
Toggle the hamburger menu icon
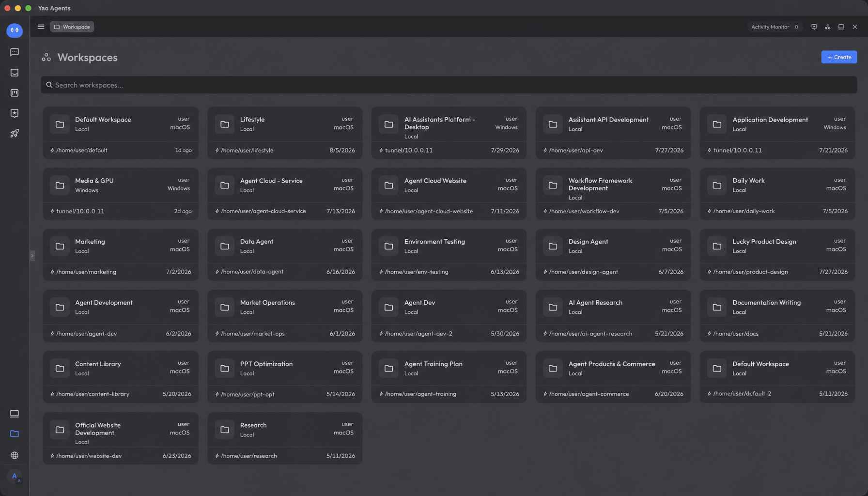point(41,27)
